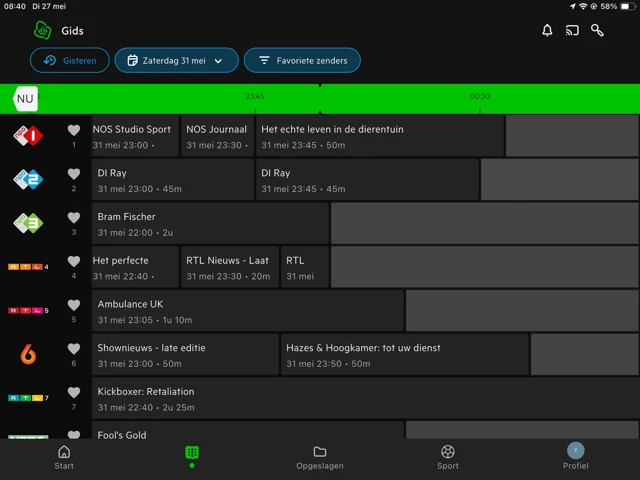This screenshot has height=480, width=640.
Task: Open Hazes & Hoogkamer: tot uw dienst
Action: point(405,354)
